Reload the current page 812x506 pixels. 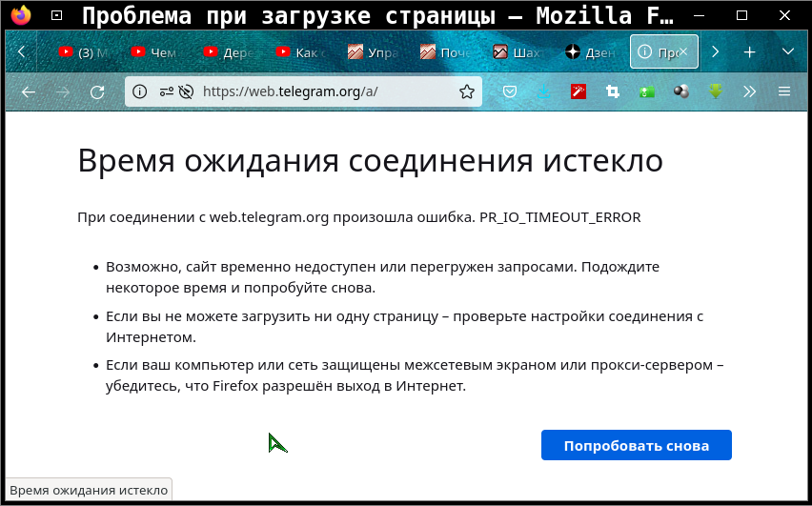click(96, 92)
